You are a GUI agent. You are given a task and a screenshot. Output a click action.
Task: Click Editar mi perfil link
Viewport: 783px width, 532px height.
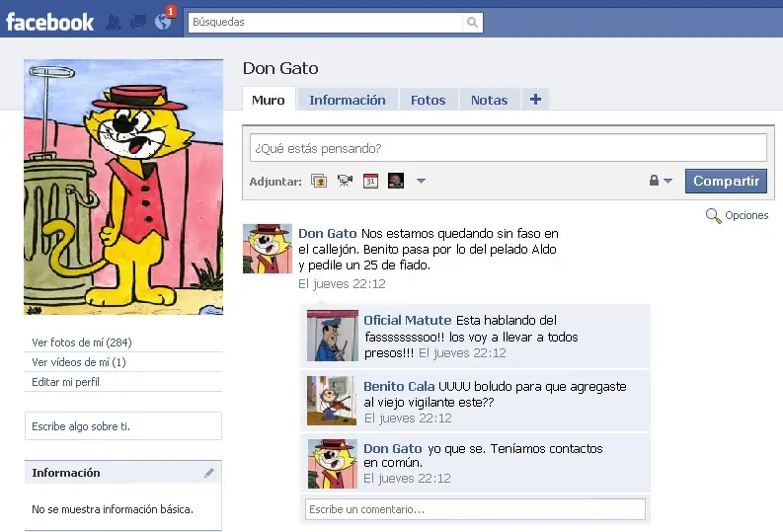[x=65, y=382]
